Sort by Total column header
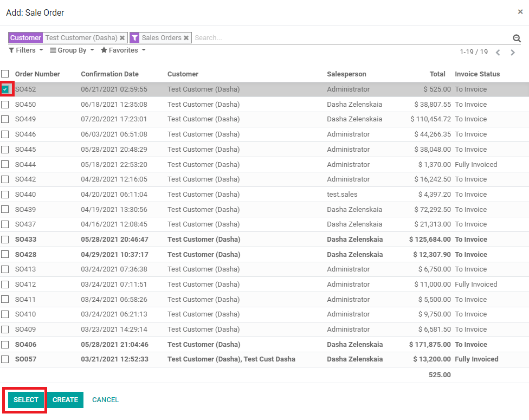529x420 pixels. tap(437, 74)
